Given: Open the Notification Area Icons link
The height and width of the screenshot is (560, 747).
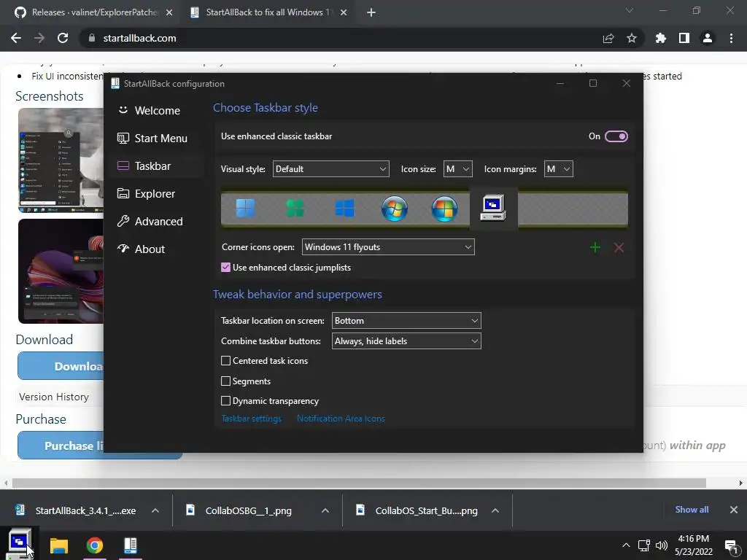Looking at the screenshot, I should coord(341,419).
